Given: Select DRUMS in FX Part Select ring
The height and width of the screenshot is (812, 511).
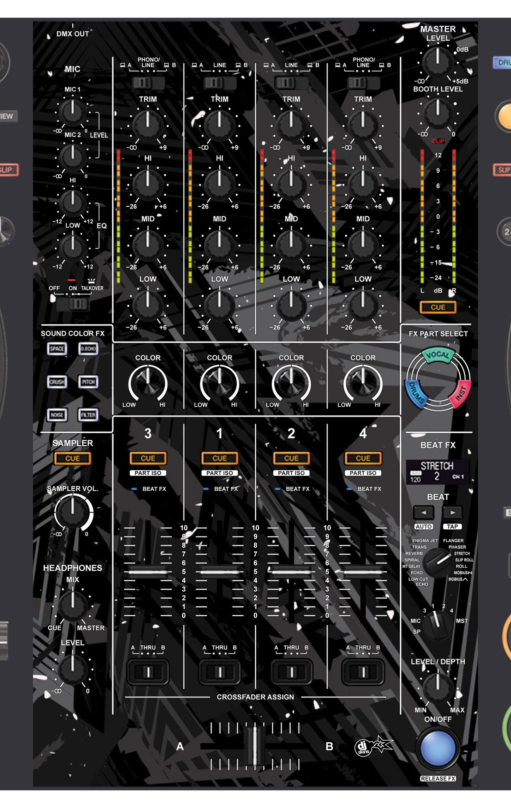Looking at the screenshot, I should [x=416, y=394].
